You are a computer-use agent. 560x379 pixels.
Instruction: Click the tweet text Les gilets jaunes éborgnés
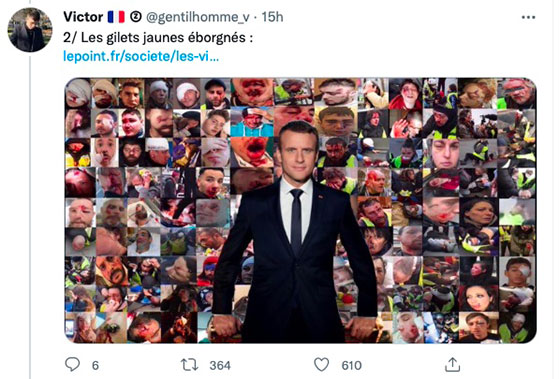tap(163, 37)
